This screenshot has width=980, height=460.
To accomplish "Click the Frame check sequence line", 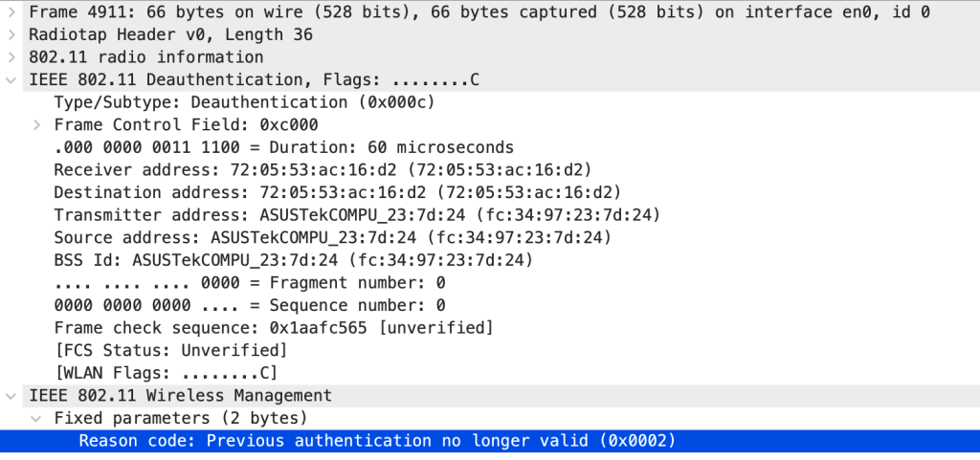I will (x=273, y=328).
